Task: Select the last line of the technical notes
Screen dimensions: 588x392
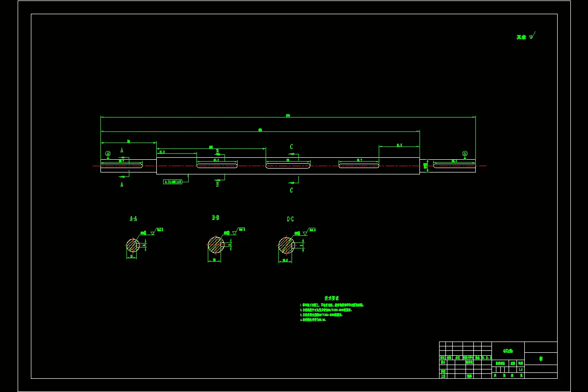Action: (313, 320)
